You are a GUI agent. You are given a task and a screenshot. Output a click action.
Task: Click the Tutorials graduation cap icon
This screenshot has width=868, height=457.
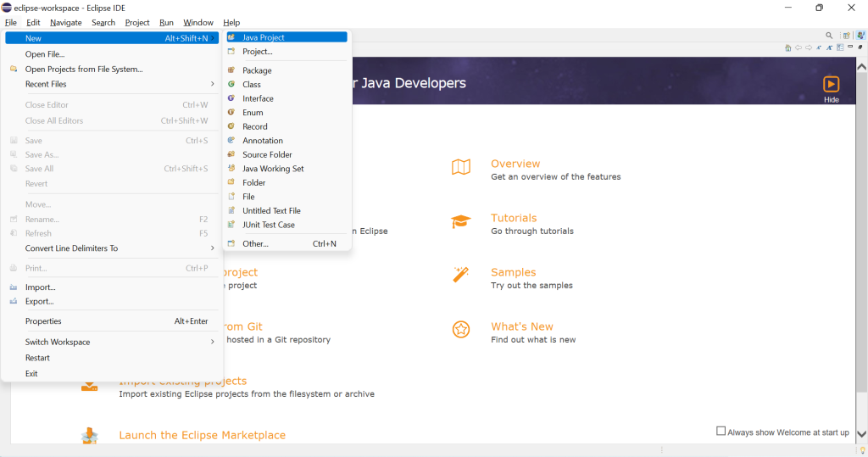click(460, 222)
